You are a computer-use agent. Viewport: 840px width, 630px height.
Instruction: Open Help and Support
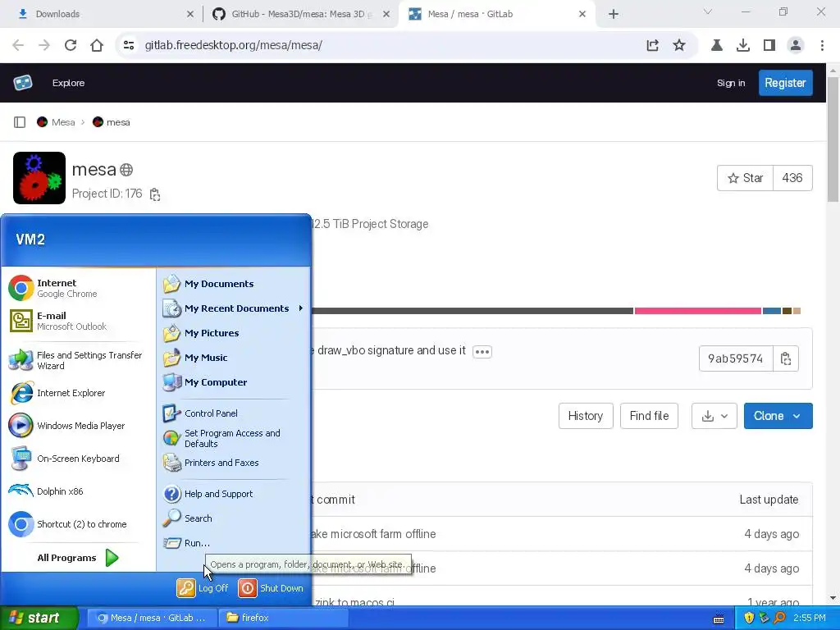[x=234, y=494]
